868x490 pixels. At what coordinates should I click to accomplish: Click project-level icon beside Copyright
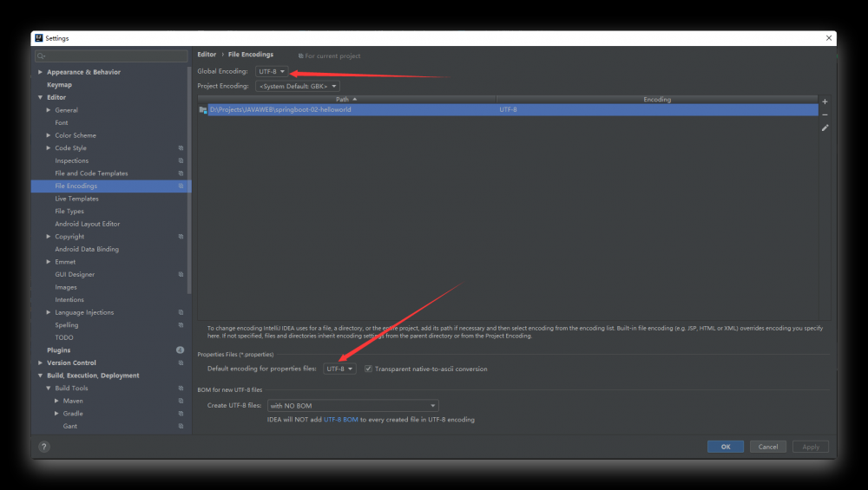[x=181, y=237]
